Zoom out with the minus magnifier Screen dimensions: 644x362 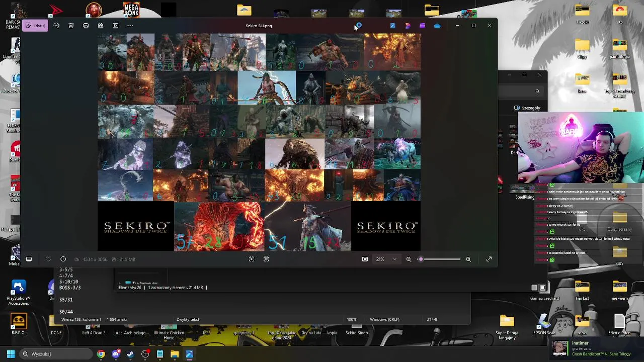point(409,259)
